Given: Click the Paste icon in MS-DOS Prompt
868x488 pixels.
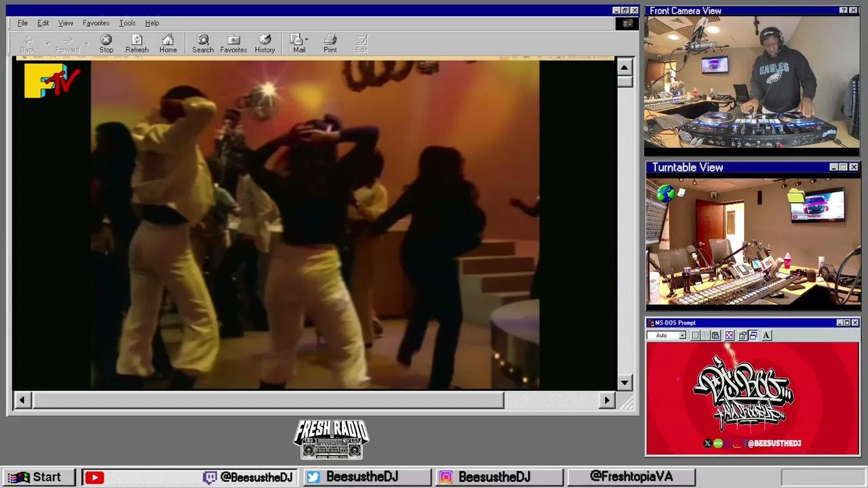Looking at the screenshot, I should click(715, 335).
